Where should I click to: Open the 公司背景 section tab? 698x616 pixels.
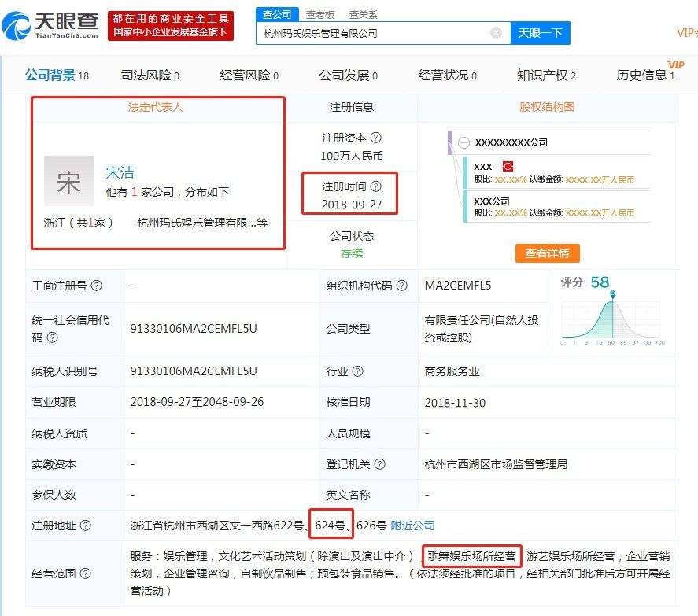(x=57, y=76)
